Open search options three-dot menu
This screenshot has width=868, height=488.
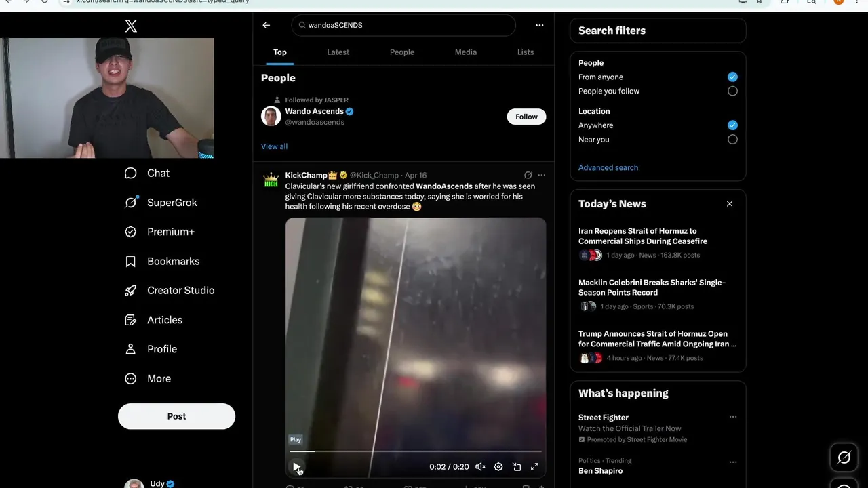click(x=540, y=25)
